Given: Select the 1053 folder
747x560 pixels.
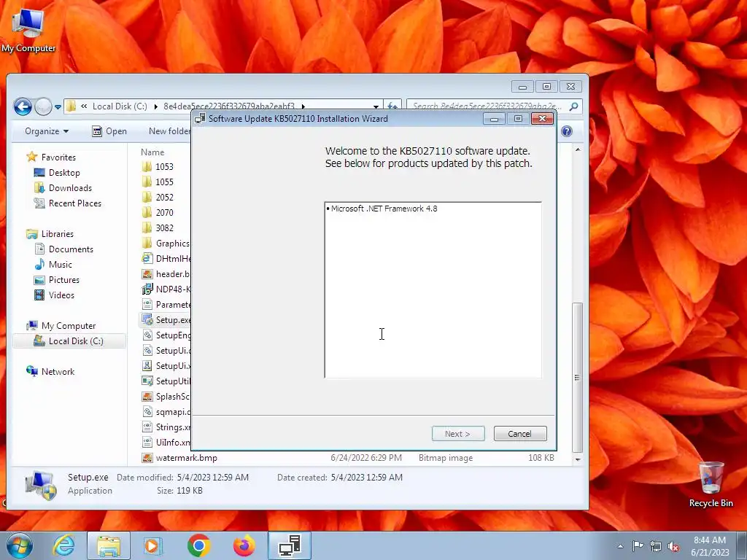Looking at the screenshot, I should pyautogui.click(x=158, y=167).
